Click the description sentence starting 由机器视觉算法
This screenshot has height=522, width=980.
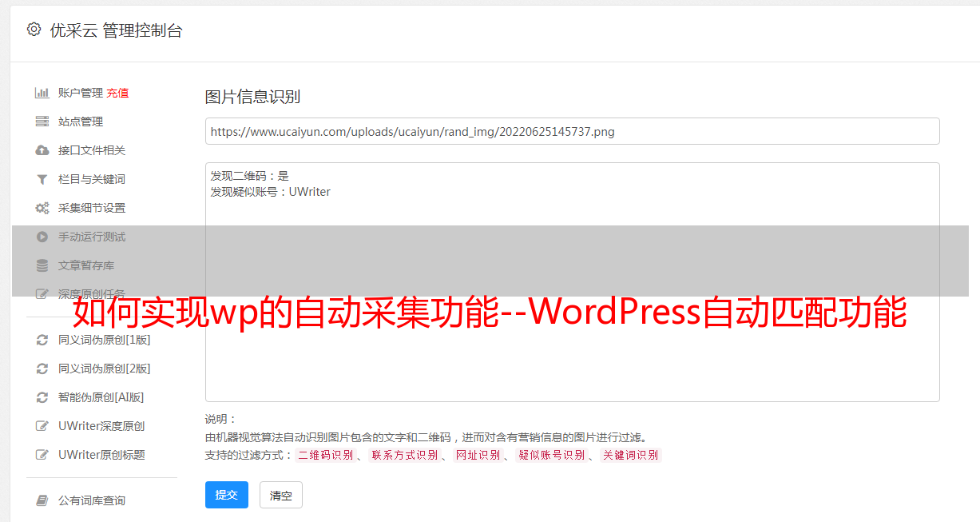pos(426,437)
